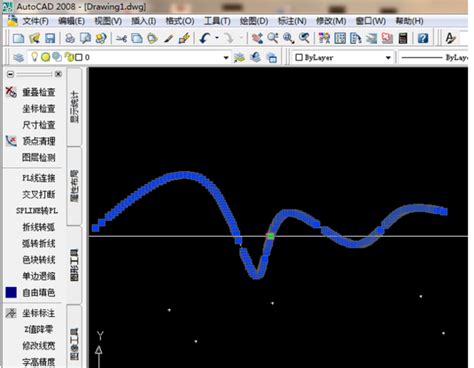Expand the undo history dropdown arrow
The height and width of the screenshot is (368, 474).
pyautogui.click(x=217, y=38)
